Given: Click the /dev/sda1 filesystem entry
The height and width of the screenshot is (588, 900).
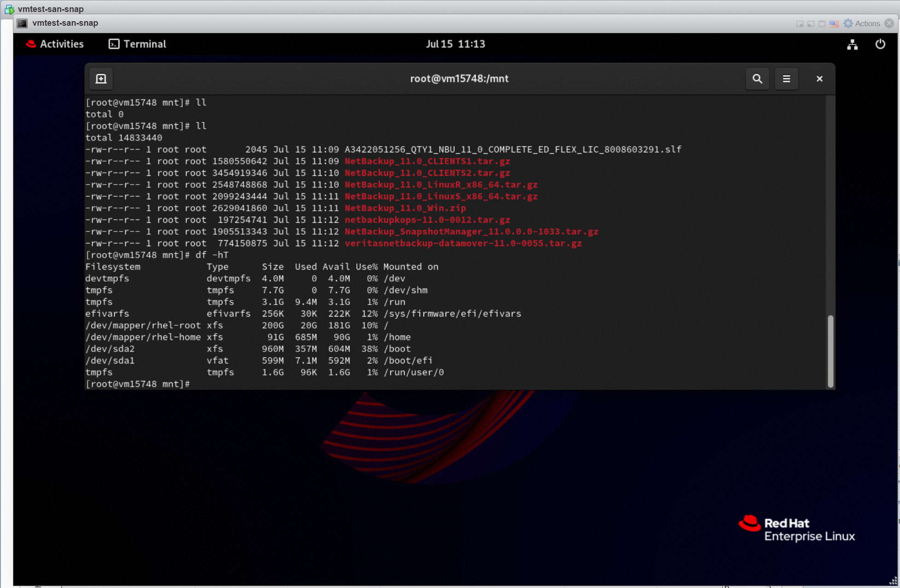Looking at the screenshot, I should coord(110,361).
